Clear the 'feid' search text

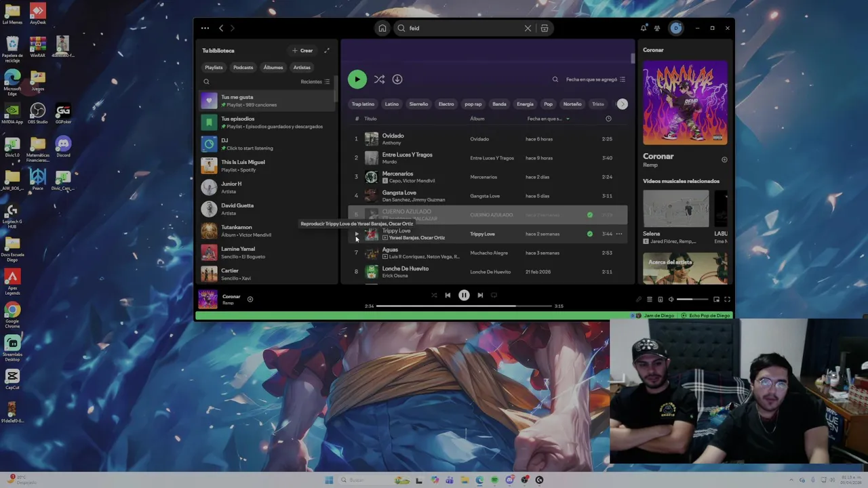(528, 28)
